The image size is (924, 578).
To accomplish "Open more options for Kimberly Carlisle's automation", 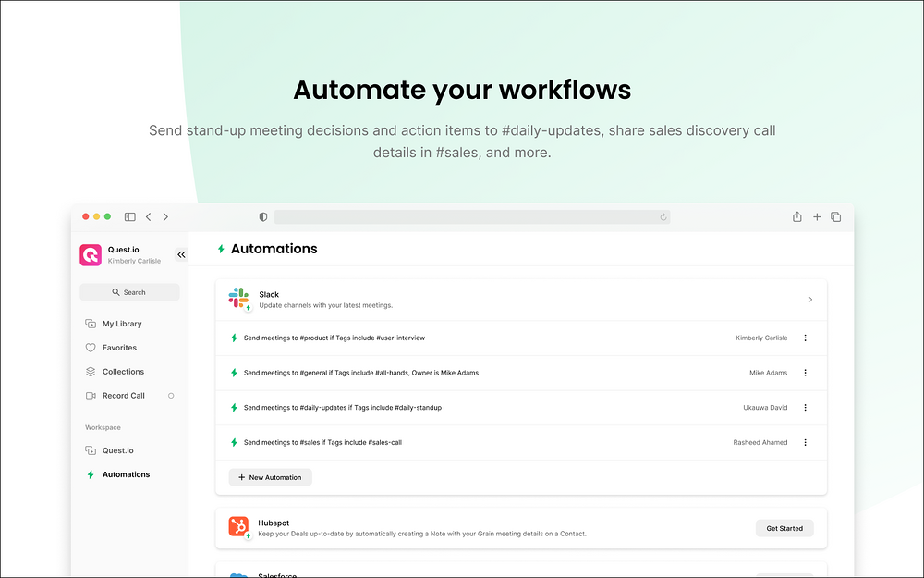I will tap(805, 338).
